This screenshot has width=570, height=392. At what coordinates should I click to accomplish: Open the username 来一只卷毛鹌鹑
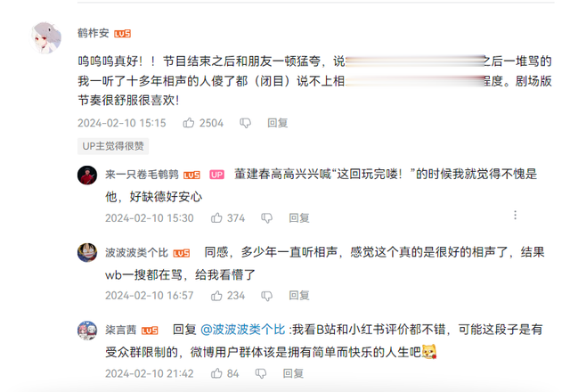click(142, 175)
